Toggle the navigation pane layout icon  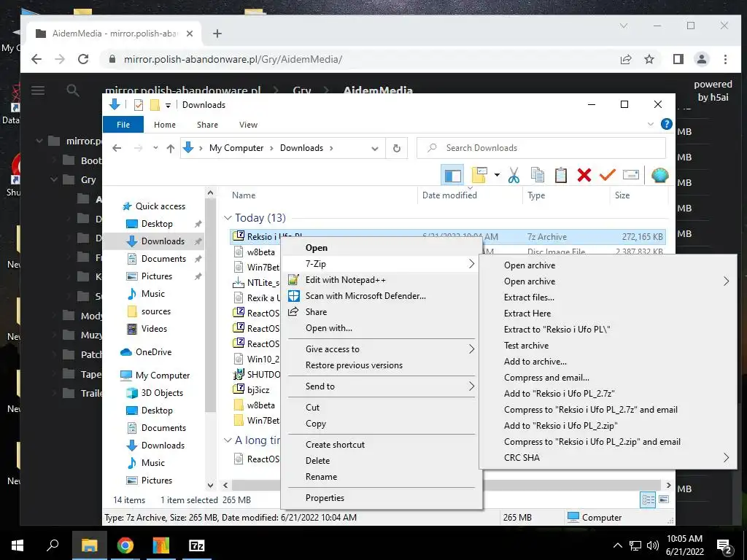click(452, 176)
